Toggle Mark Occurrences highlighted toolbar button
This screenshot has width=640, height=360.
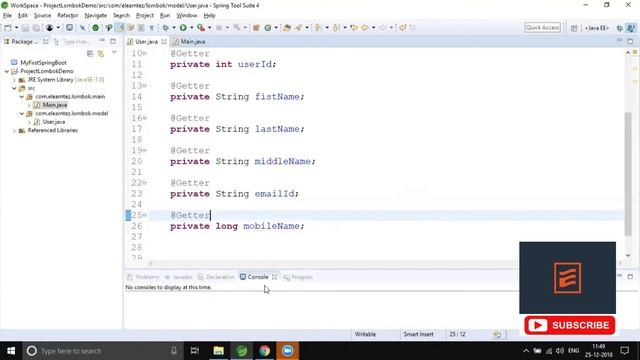click(120, 28)
